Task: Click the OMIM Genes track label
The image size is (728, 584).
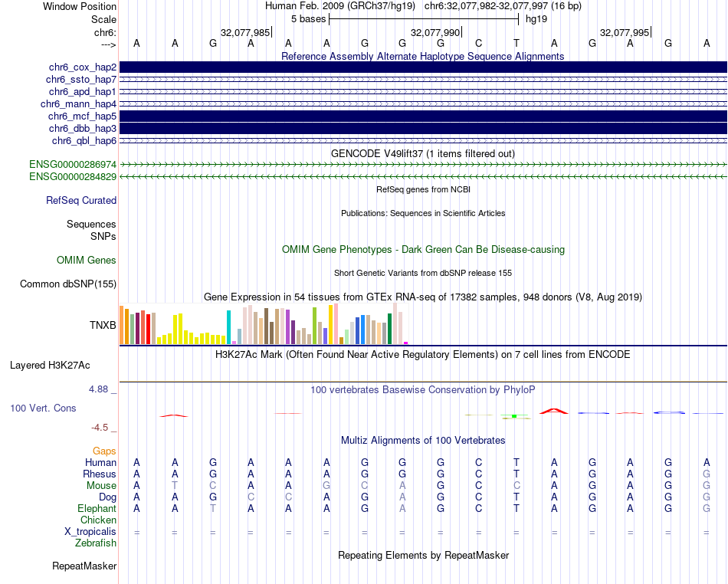Action: [87, 261]
